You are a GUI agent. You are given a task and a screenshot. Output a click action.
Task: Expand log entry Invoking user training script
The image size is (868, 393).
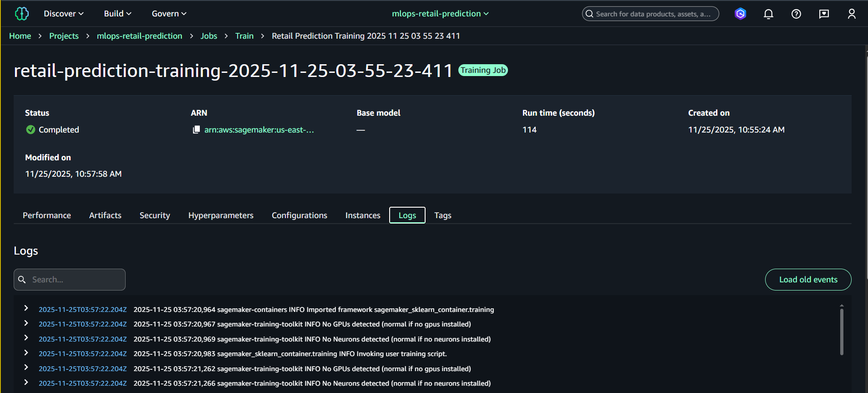26,352
